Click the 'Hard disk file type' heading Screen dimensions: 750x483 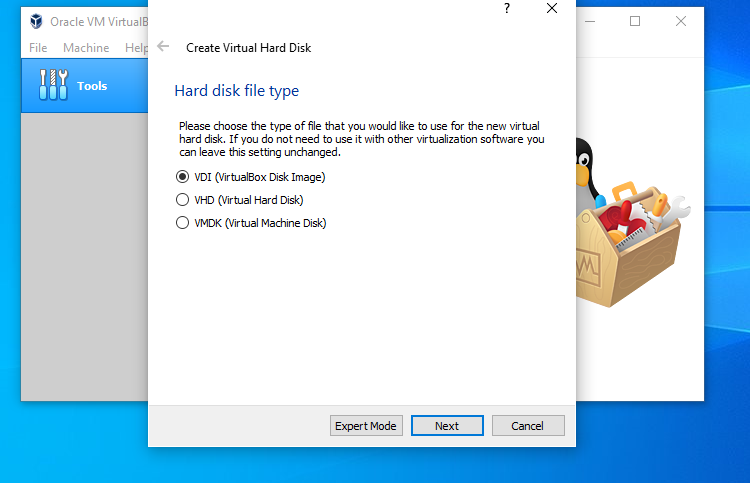tap(236, 91)
